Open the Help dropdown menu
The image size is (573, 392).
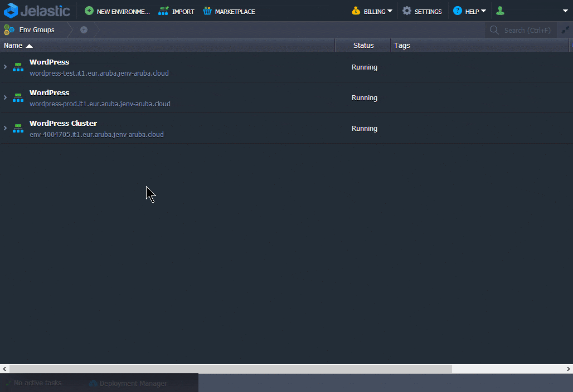pos(469,11)
